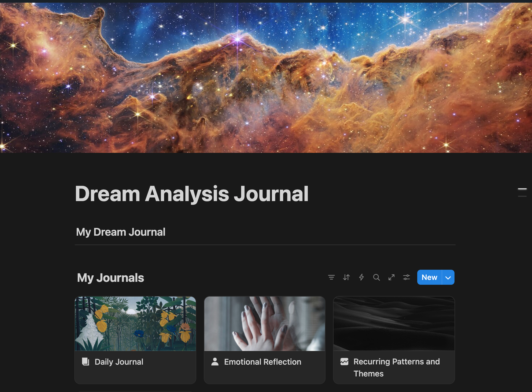This screenshot has height=392, width=532.
Task: Click the jungle painting cover thumbnail
Action: pyautogui.click(x=135, y=324)
